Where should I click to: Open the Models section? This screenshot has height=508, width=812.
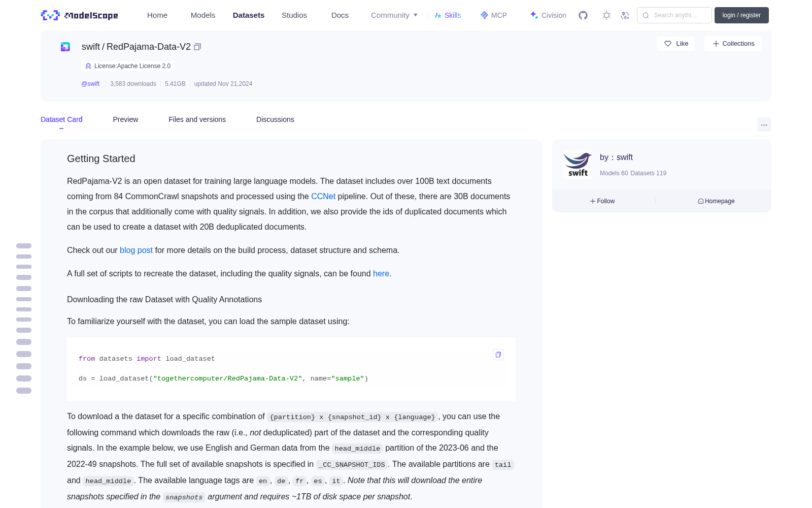(203, 15)
